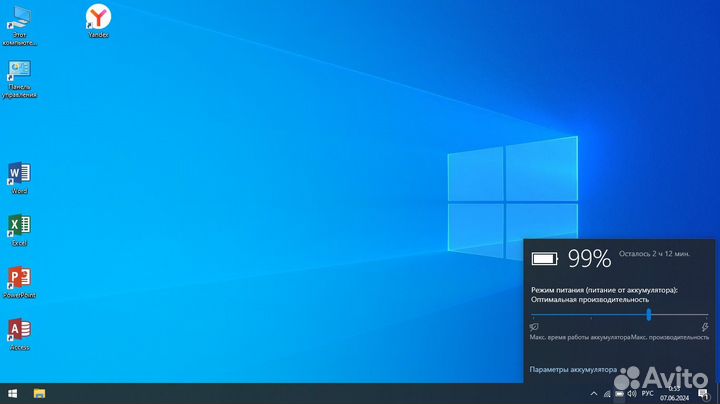Open the Параметры аккумулятора link
This screenshot has width=720, height=404.
pyautogui.click(x=573, y=370)
